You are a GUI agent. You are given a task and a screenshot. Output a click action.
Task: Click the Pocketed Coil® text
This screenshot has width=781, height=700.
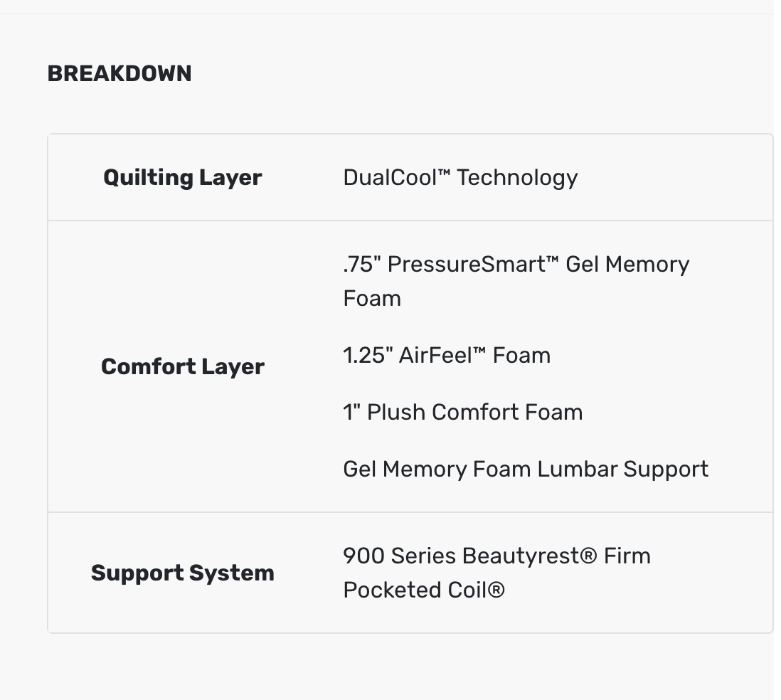click(x=424, y=590)
